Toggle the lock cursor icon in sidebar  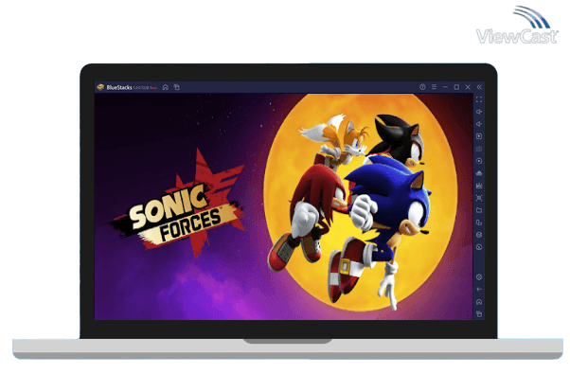(x=479, y=136)
